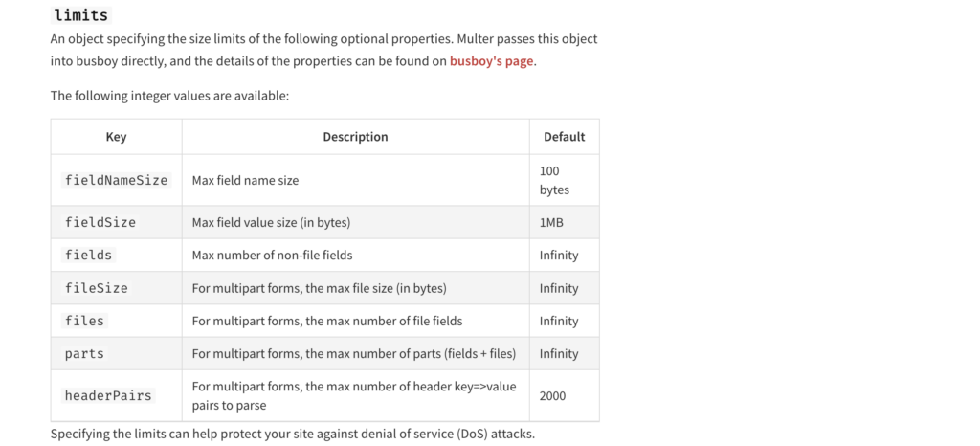The image size is (980, 446).
Task: Click the Infinity default for fileSize row
Action: pyautogui.click(x=559, y=288)
